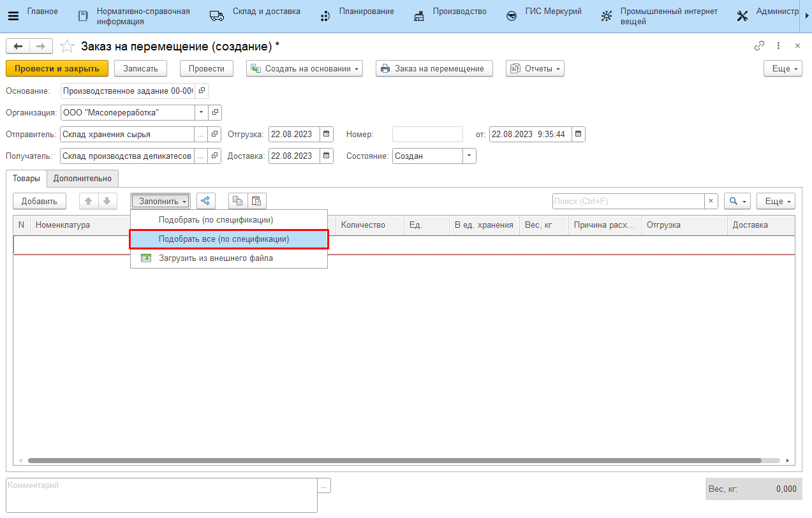Open calendar picker for Доставка date
This screenshot has height=518, width=812.
[x=327, y=156]
